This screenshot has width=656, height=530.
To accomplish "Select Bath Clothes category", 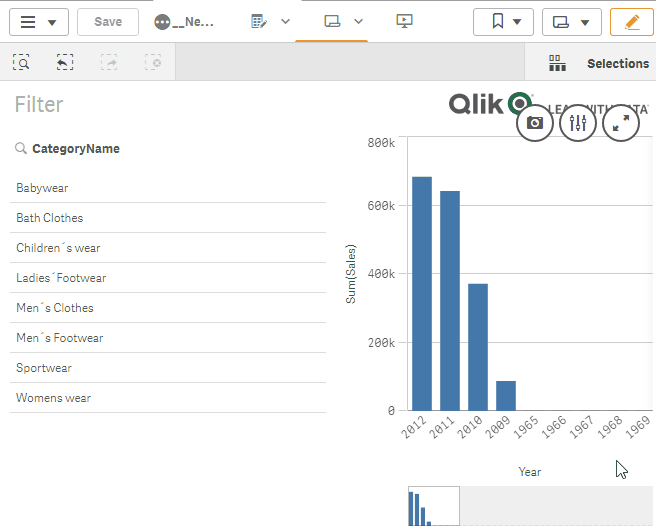I will [x=168, y=218].
